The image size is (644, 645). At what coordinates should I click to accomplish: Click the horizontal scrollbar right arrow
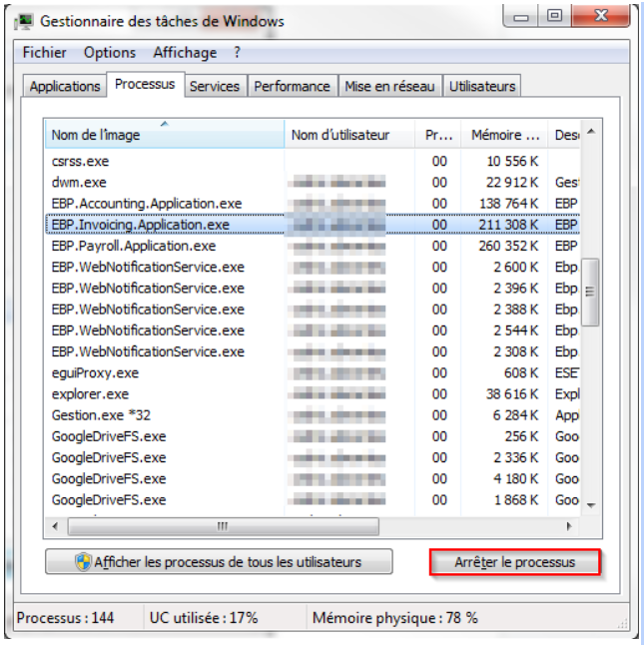point(569,526)
